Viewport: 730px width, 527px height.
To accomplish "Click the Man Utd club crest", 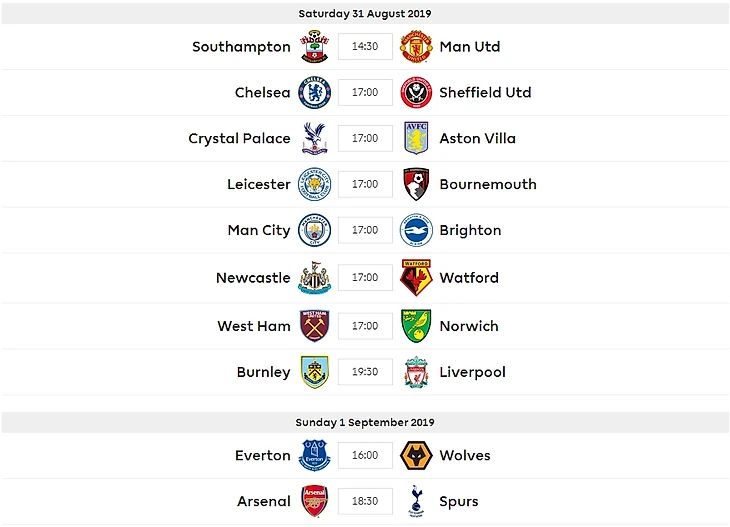I will click(x=416, y=47).
